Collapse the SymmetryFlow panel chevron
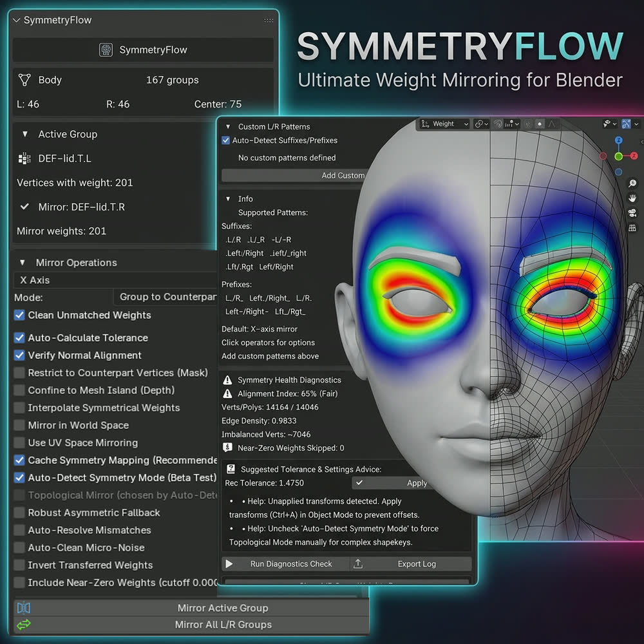644x644 pixels. click(17, 20)
